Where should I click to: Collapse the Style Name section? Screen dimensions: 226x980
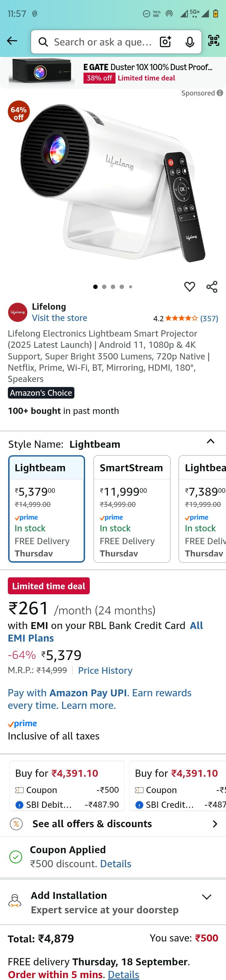coord(210,441)
